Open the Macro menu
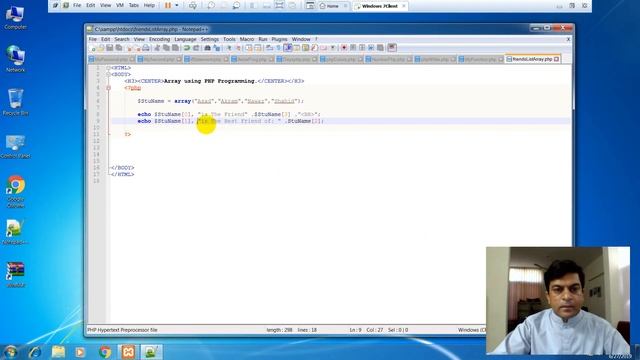Screen dimensions: 640x360 point(247,39)
